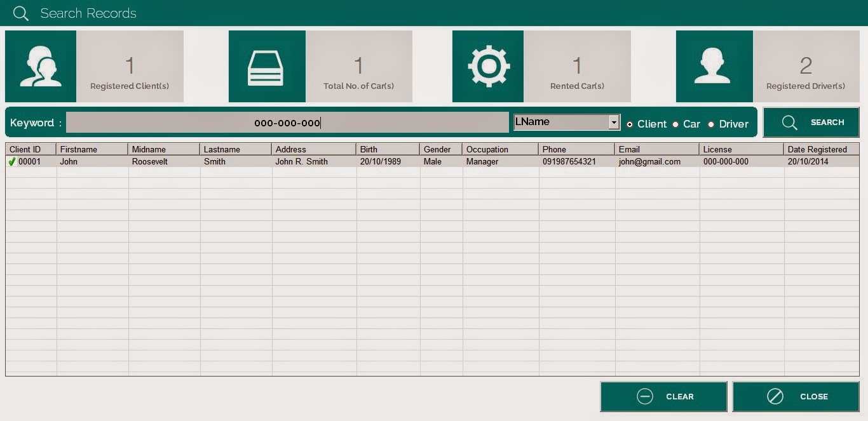Click the Lastname column header

point(235,149)
